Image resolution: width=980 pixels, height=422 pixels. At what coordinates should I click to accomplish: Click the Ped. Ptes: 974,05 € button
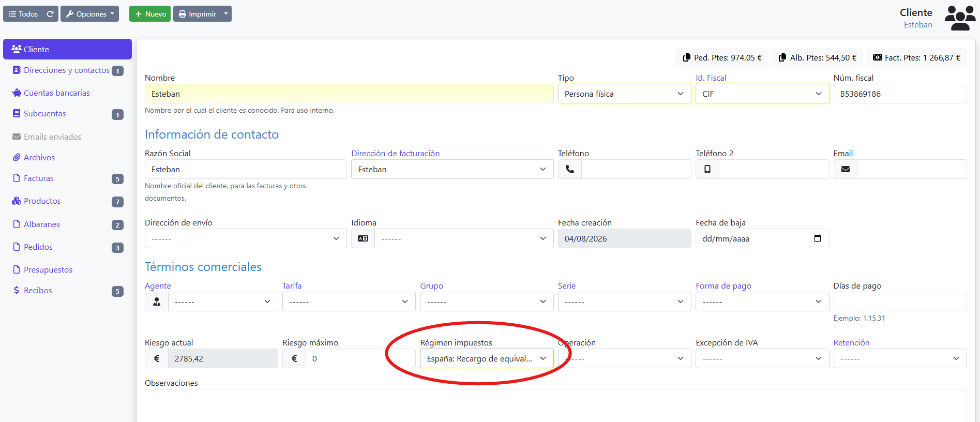pyautogui.click(x=721, y=57)
